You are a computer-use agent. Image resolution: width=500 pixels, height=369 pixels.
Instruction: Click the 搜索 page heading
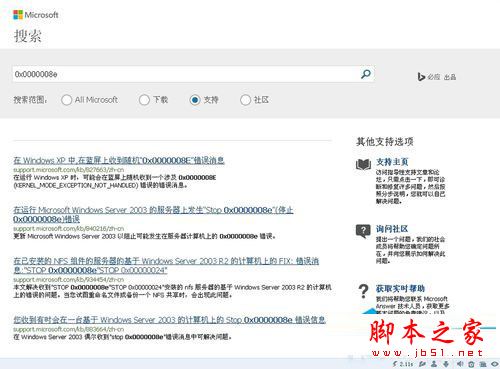27,36
